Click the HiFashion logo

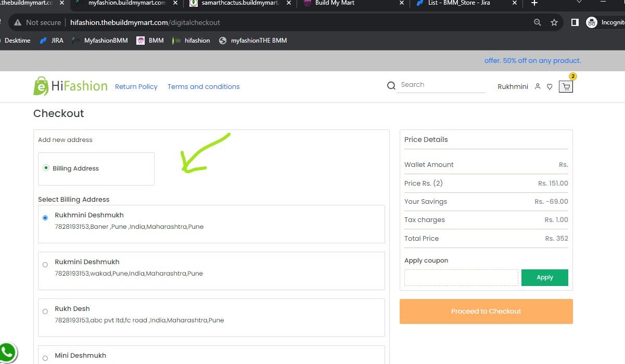click(70, 86)
